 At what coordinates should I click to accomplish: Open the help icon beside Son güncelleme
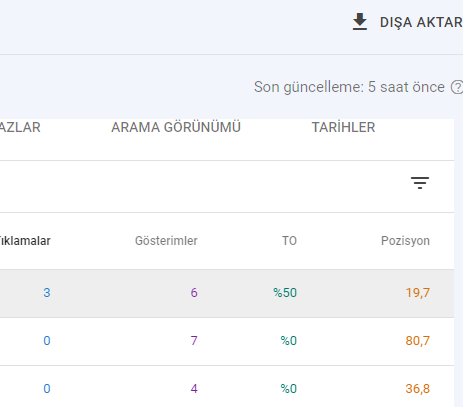coord(457,87)
